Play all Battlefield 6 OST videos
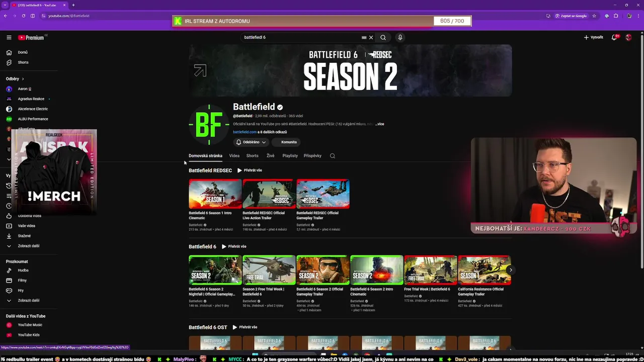This screenshot has height=362, width=644. (x=245, y=327)
